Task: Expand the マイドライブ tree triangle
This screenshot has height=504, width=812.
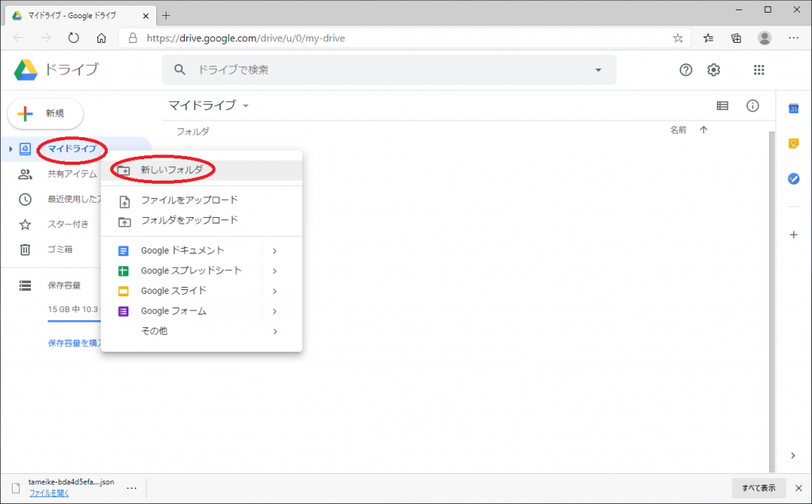Action: pos(10,149)
